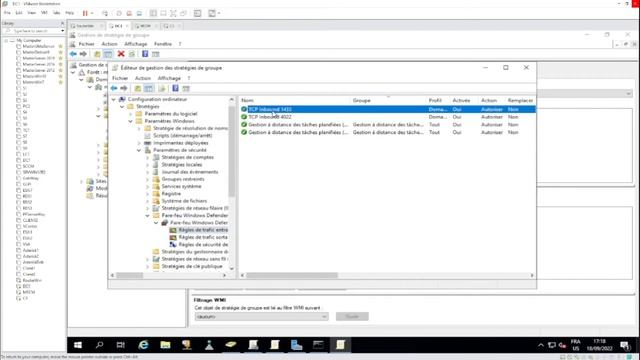Click Back arrow in Group Policy Management toolbar
The width and height of the screenshot is (640, 360).
(x=73, y=54)
